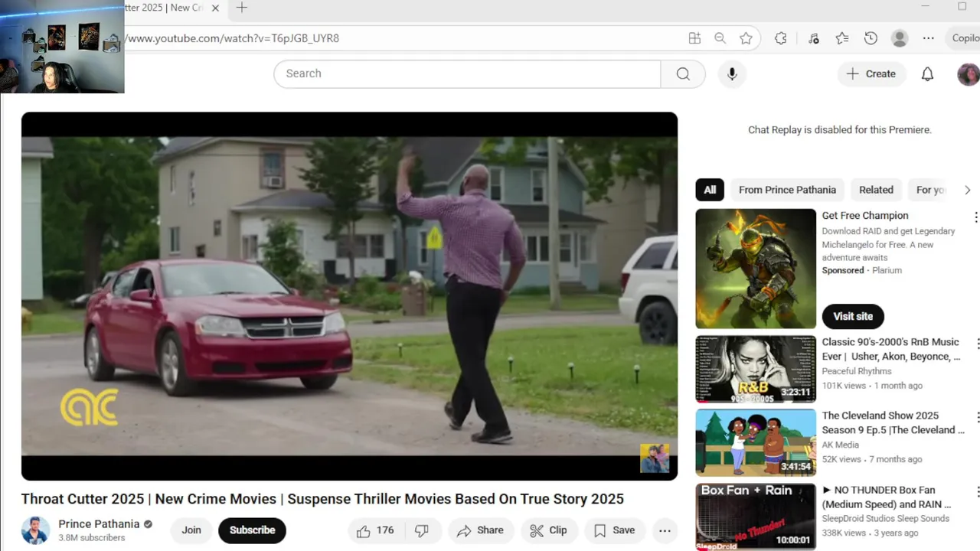Viewport: 980px width, 551px height.
Task: Open YouTube notifications bell
Action: [x=927, y=74]
